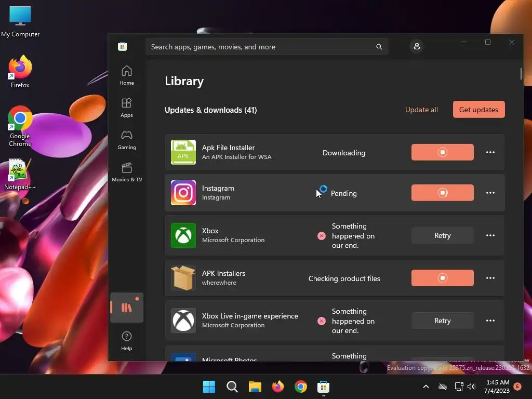This screenshot has height=399, width=532.
Task: Open File Explorer from taskbar
Action: point(255,387)
